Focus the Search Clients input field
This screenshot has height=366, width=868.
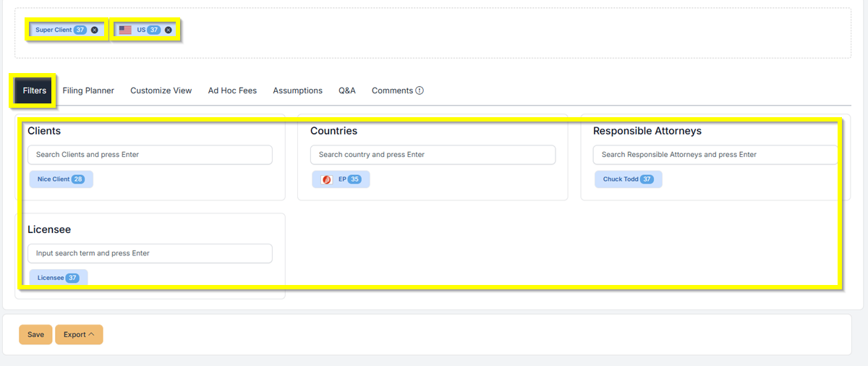coord(150,155)
